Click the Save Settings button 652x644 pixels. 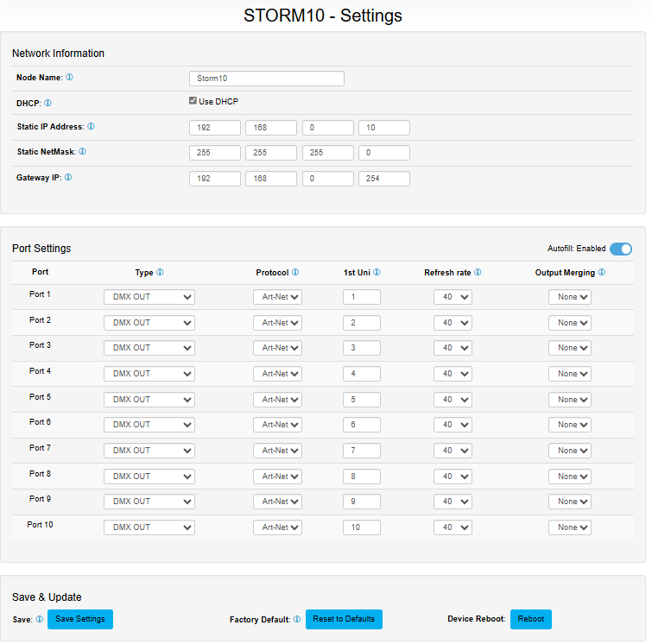(x=80, y=619)
